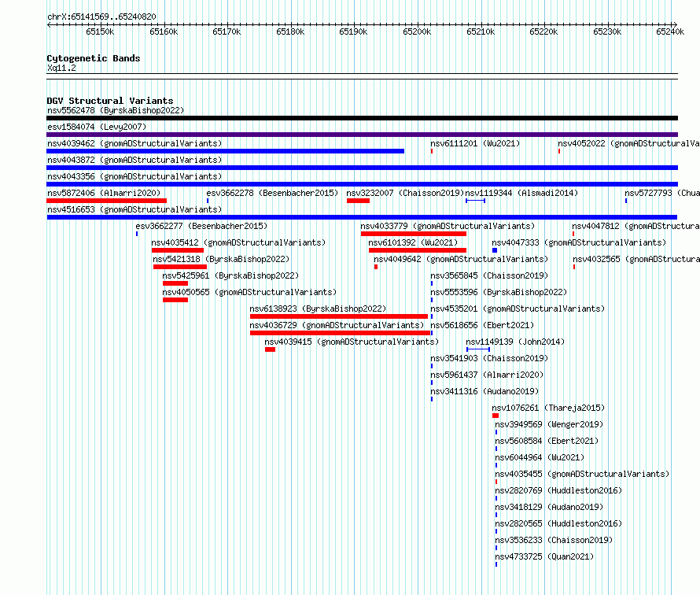Open the nsv5961437 (Almarri2020) label
The height and width of the screenshot is (595, 700).
click(487, 375)
